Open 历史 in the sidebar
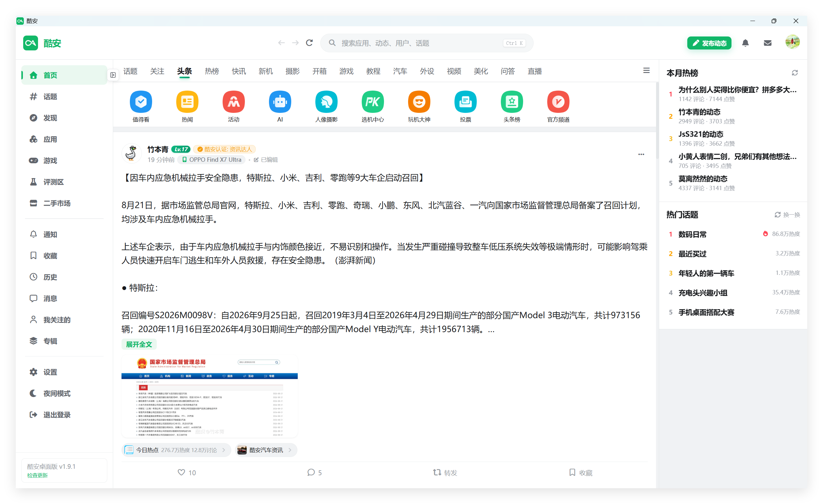The height and width of the screenshot is (504, 823). click(x=64, y=277)
